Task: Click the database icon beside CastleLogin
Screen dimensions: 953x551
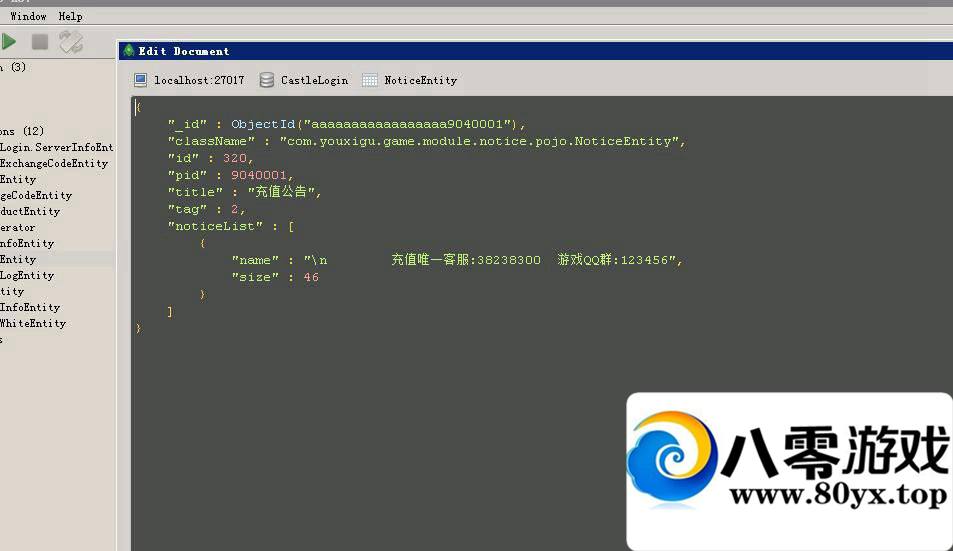Action: (267, 80)
